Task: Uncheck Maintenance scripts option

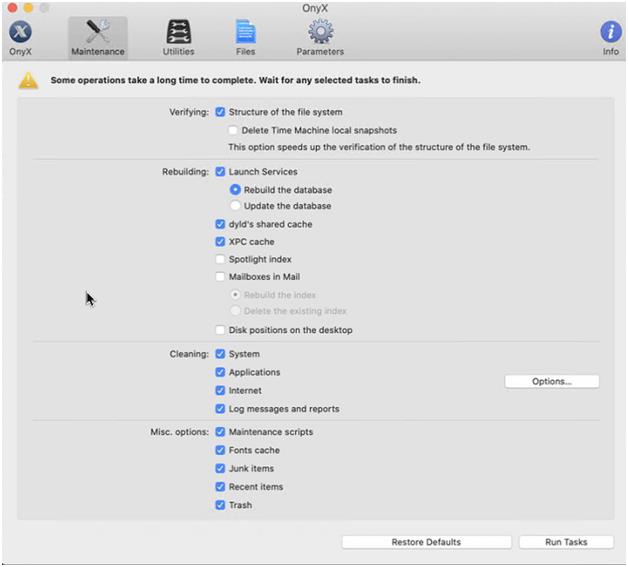Action: 220,432
